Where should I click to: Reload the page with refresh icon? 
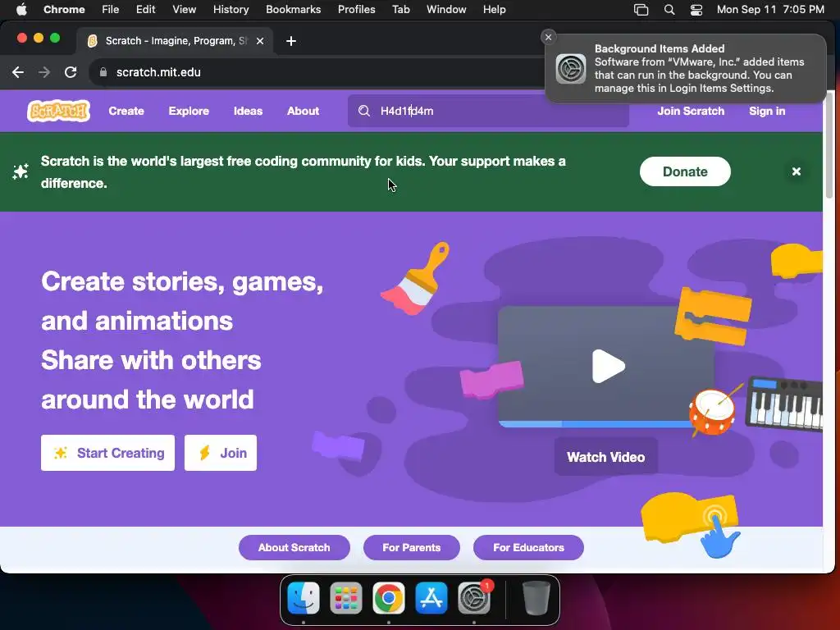(71, 72)
